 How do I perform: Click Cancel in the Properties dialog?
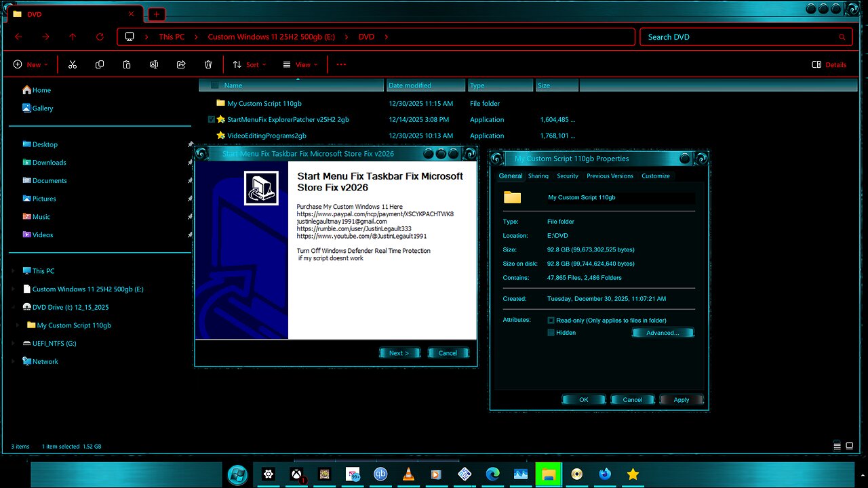point(632,400)
